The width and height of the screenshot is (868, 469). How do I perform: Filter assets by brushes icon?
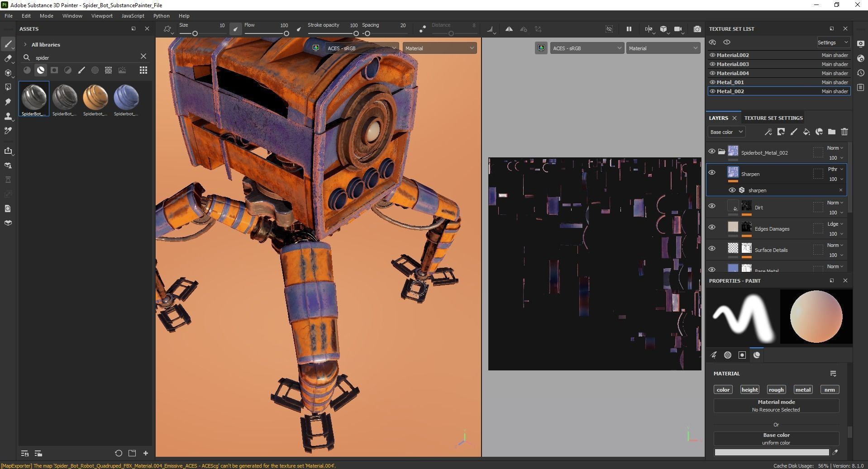(81, 70)
